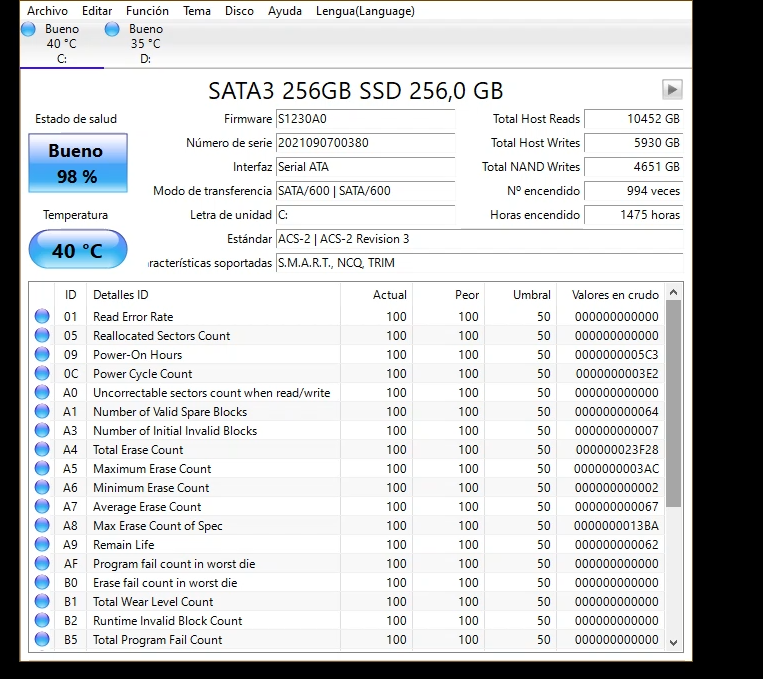Select the 'Power-On Hours' row text
Screen dimensions: 763x679
point(138,355)
